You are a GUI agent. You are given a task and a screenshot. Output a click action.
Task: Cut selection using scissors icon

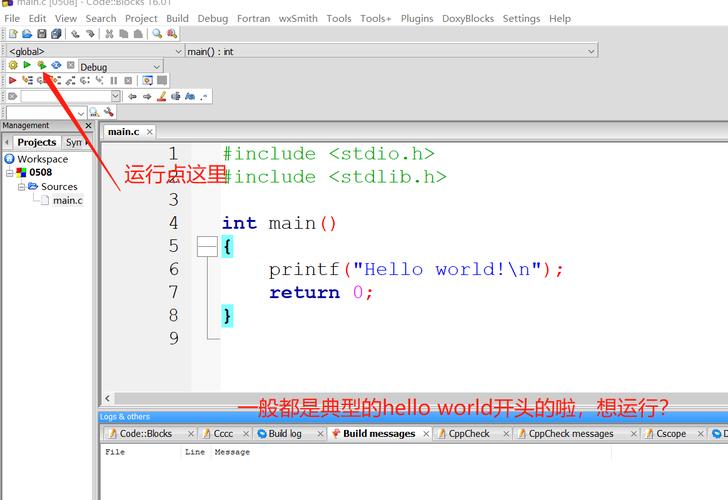coord(109,34)
